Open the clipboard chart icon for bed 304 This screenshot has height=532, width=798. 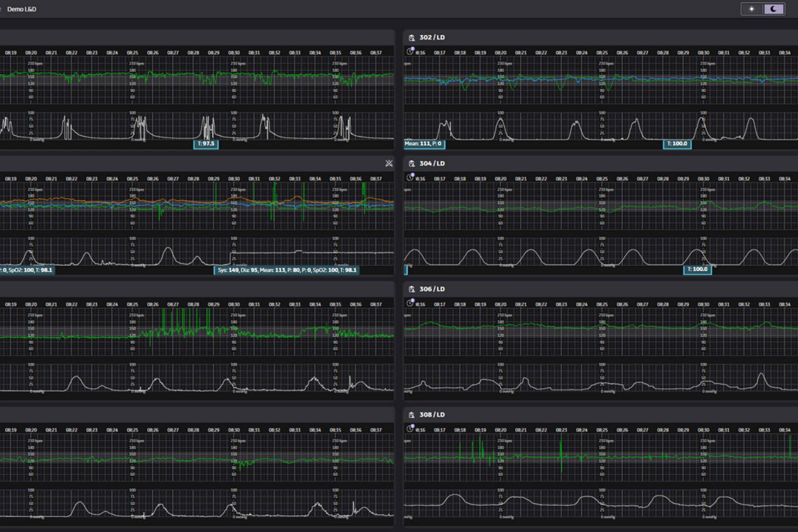coord(411,164)
